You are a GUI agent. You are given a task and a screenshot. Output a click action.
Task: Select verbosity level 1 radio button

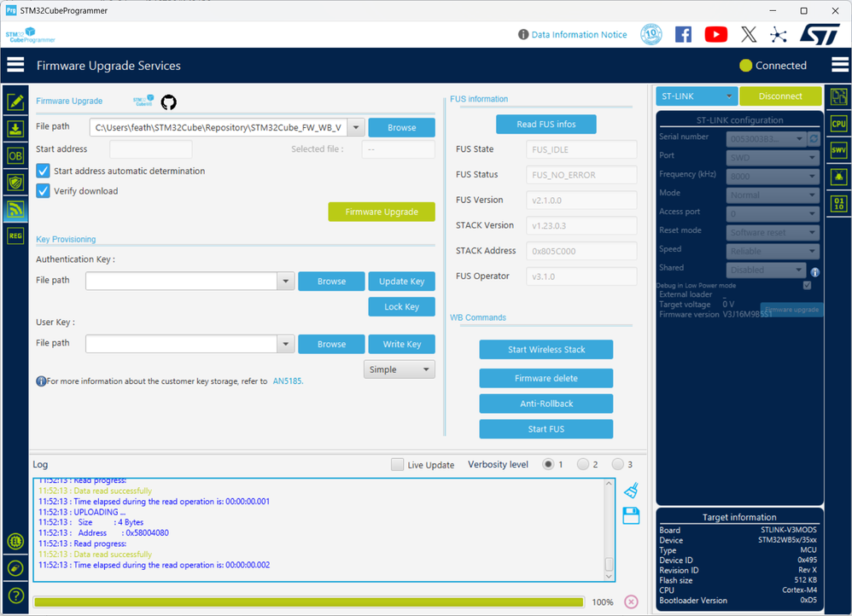(548, 464)
